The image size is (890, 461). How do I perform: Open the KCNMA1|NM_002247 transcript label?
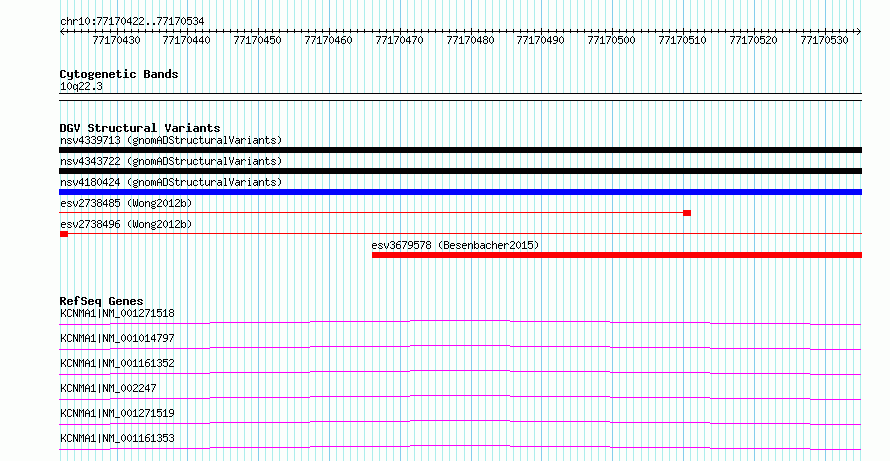108,388
